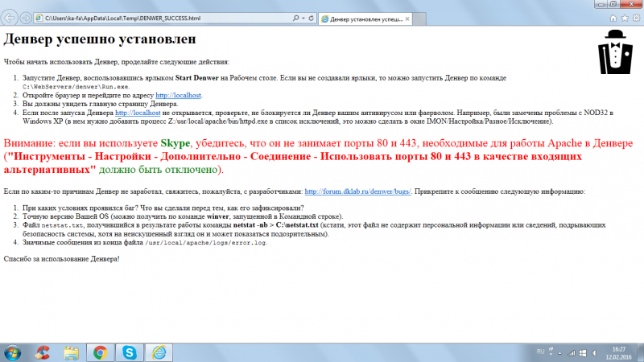Open Windows Explorer folder in the taskbar
The width and height of the screenshot is (644, 362).
[71, 352]
